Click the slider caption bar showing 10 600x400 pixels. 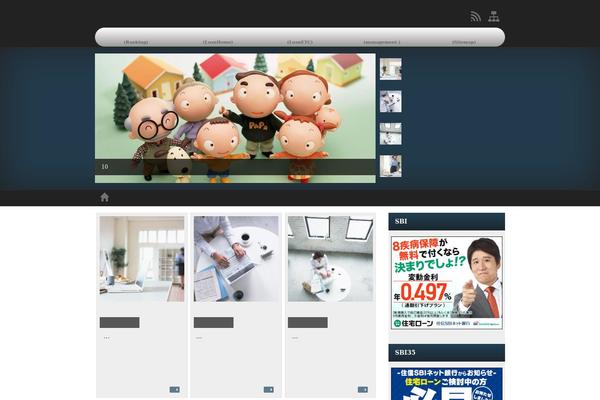coord(235,167)
